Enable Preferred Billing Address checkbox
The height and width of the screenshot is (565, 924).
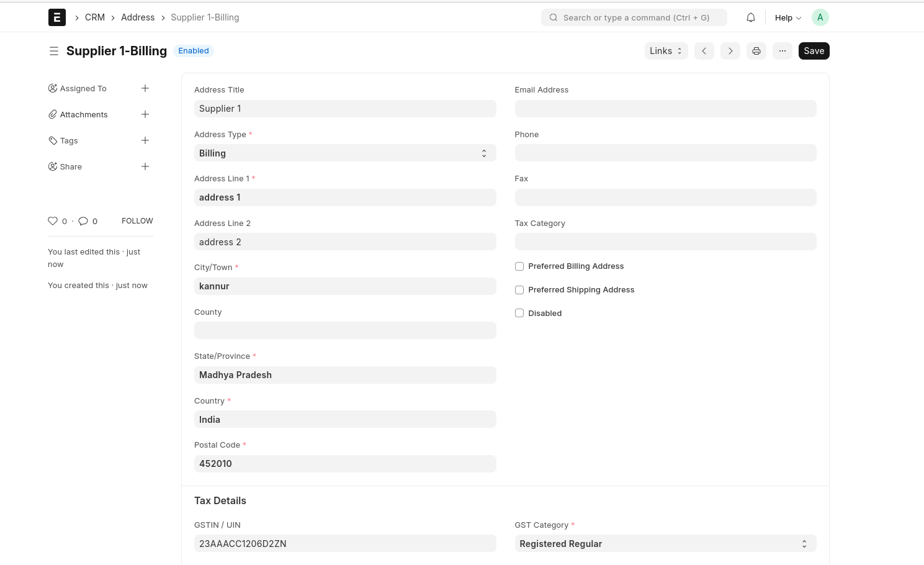point(519,266)
